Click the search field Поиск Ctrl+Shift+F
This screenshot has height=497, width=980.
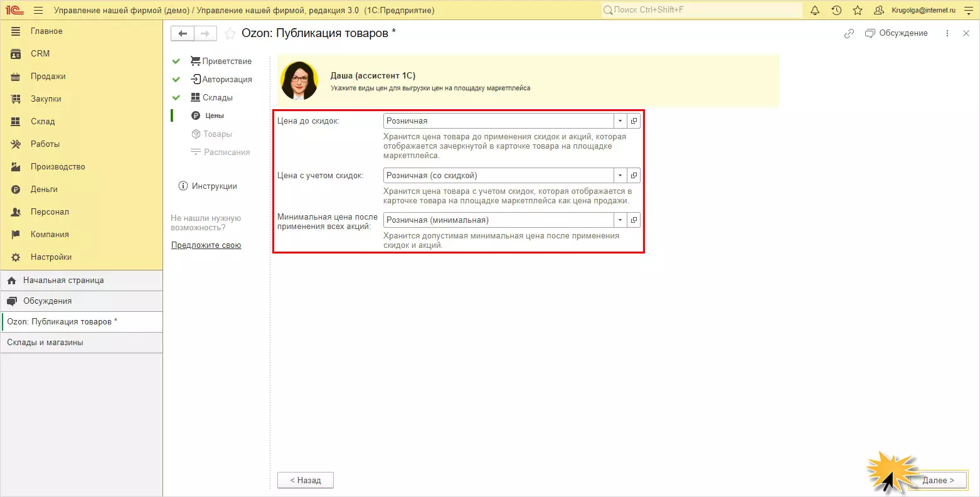tap(701, 10)
